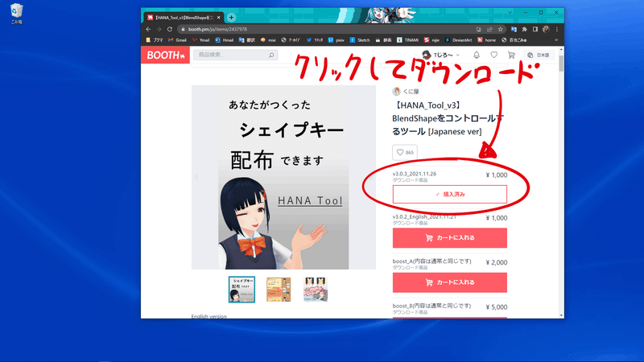
Task: Click the 購入済み purchased button
Action: pyautogui.click(x=450, y=194)
